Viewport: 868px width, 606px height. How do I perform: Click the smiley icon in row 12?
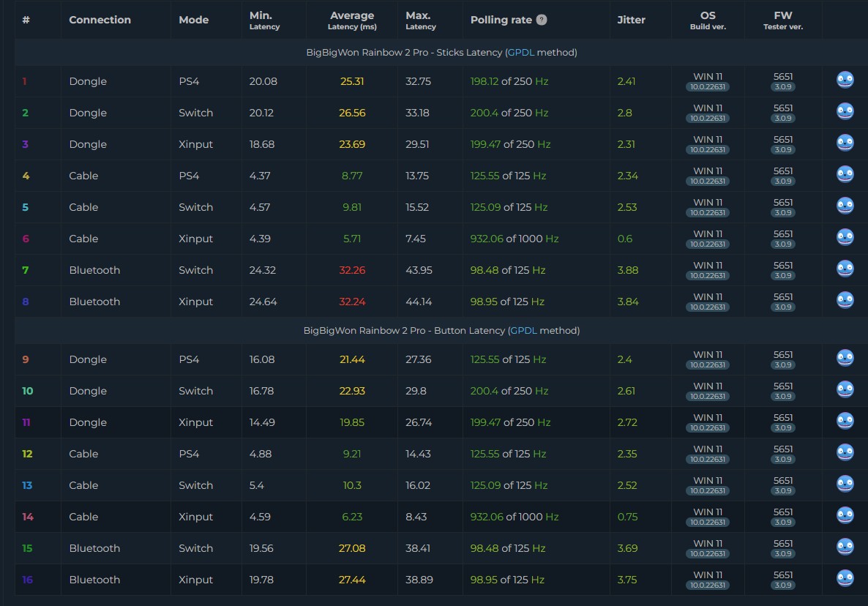pyautogui.click(x=845, y=453)
